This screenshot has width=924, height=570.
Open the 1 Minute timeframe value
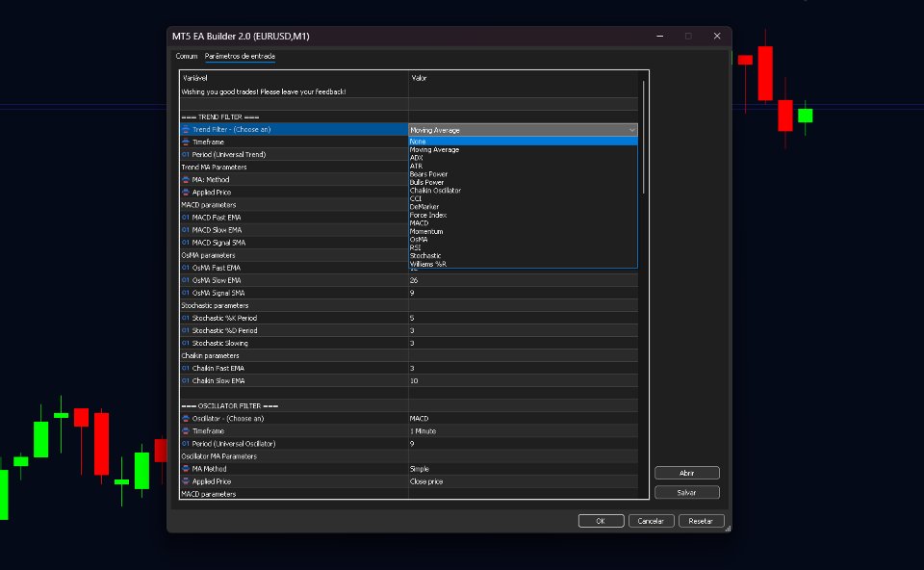tap(523, 431)
